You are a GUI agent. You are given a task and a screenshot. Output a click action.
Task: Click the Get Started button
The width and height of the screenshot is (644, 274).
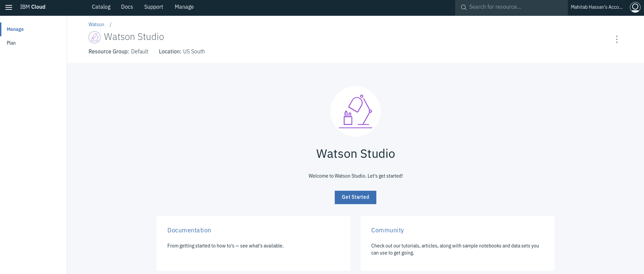click(x=356, y=197)
